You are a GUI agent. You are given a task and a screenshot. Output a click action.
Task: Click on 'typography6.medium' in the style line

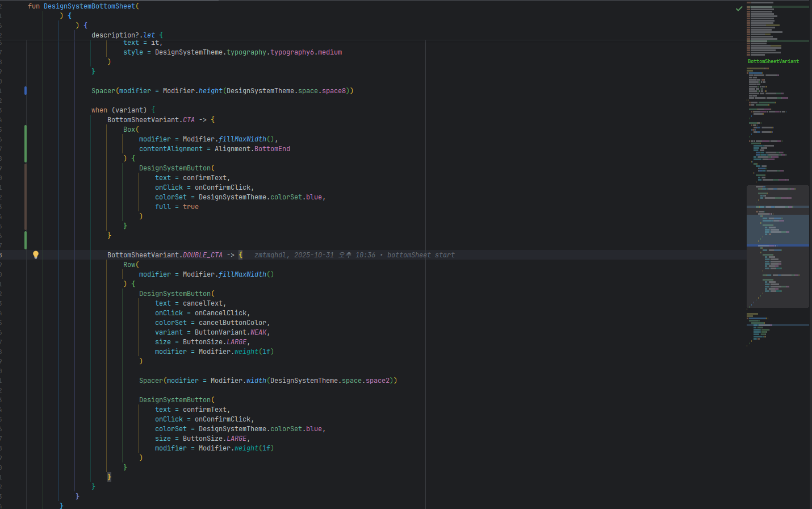306,52
